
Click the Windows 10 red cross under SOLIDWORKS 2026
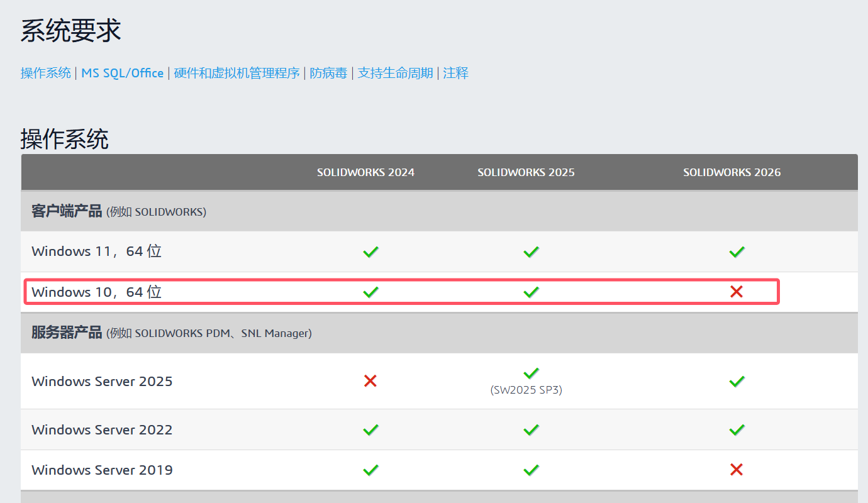click(x=737, y=292)
